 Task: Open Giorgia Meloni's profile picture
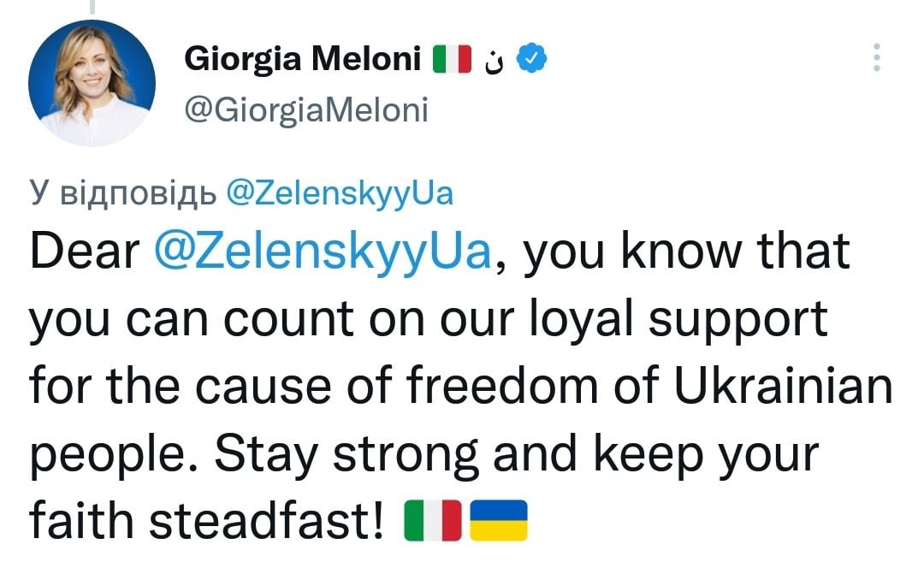92,83
